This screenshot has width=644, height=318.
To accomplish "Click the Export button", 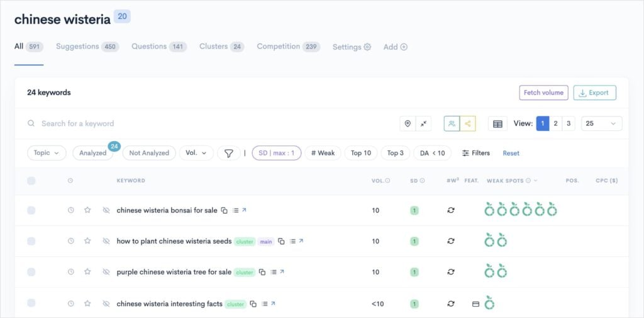I will pos(595,93).
